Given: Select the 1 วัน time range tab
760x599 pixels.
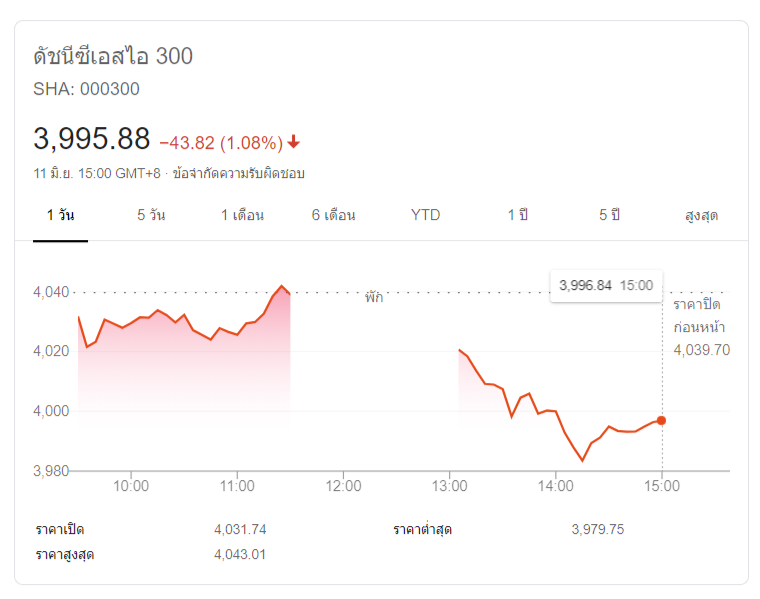Looking at the screenshot, I should click(x=61, y=215).
